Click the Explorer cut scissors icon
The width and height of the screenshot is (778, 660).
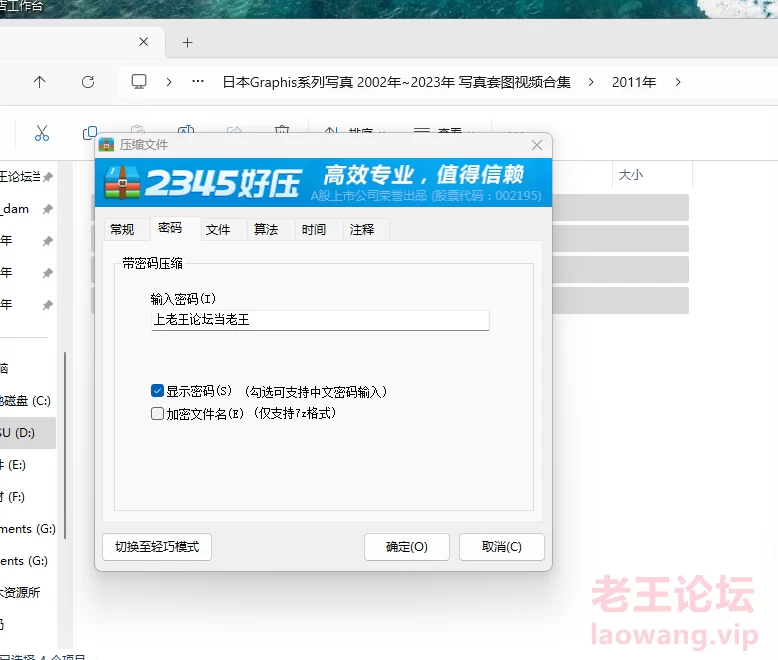point(42,133)
